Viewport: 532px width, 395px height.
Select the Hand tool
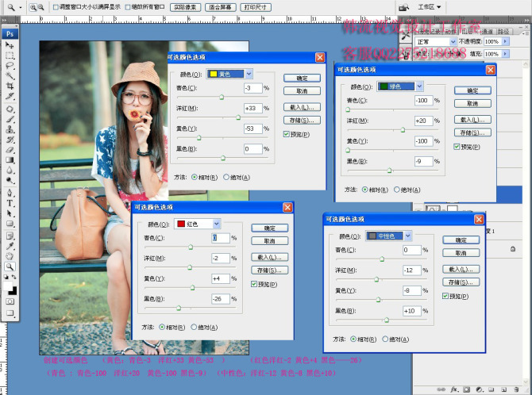coord(10,256)
